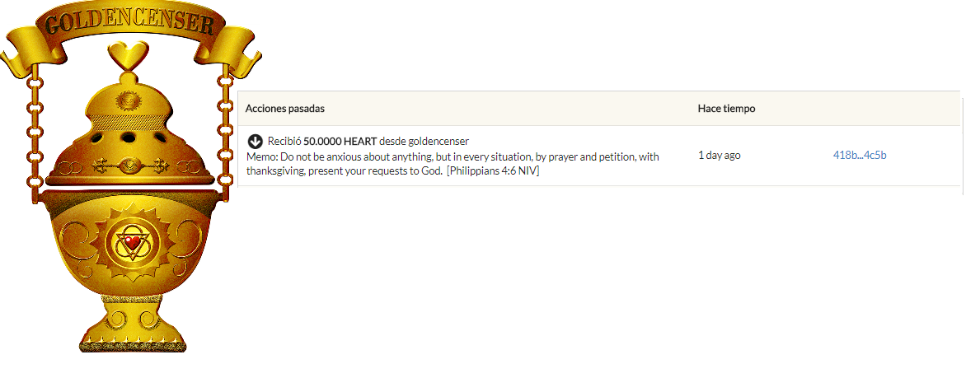980x378 pixels.
Task: Click the right hanging chain of censer
Action: tap(223, 136)
